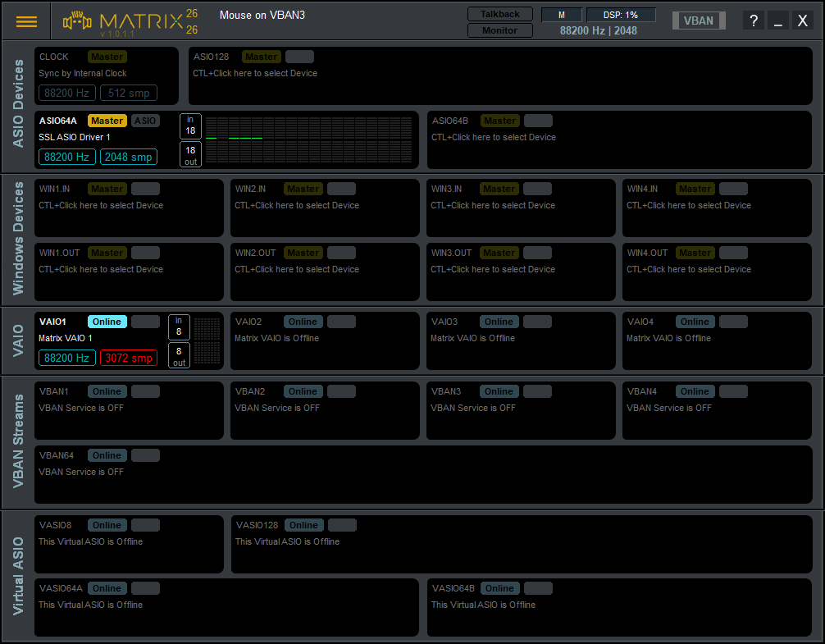Open the VBAN panel icon
The width and height of the screenshot is (825, 644).
tap(698, 20)
